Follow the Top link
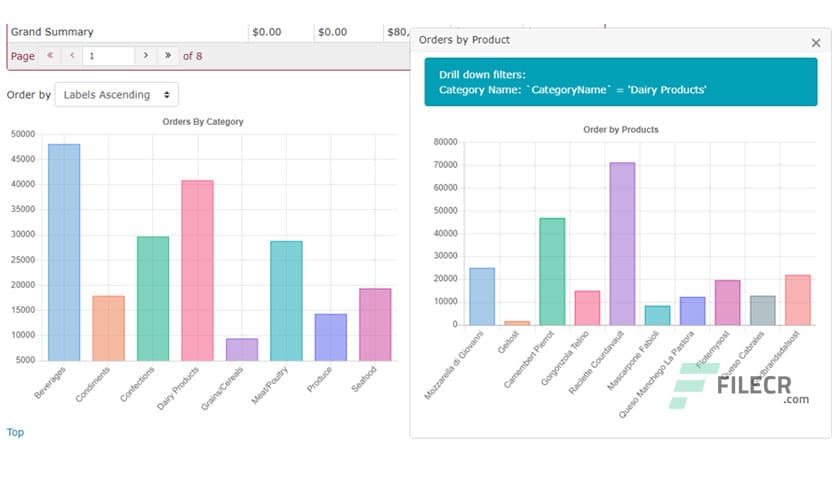 [15, 432]
